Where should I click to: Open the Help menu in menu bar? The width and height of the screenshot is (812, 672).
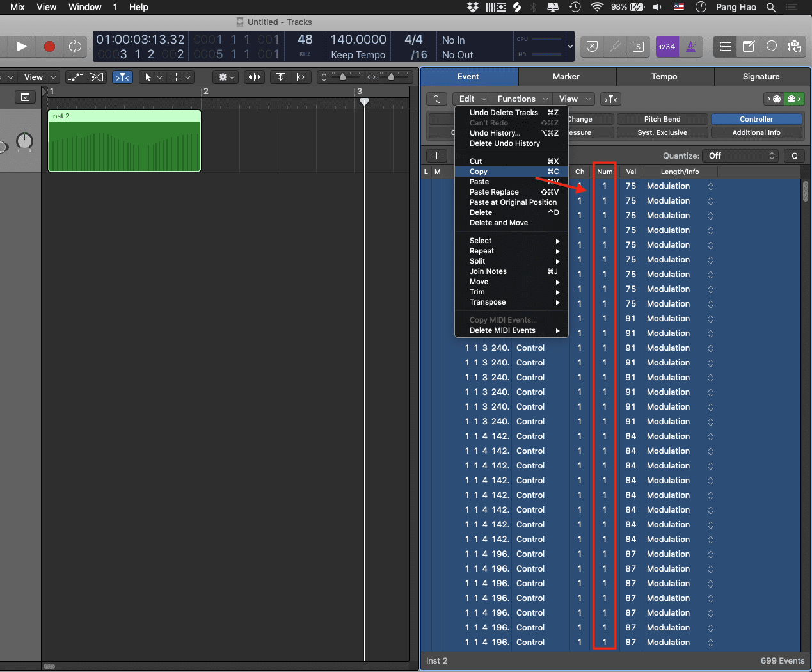pos(138,7)
